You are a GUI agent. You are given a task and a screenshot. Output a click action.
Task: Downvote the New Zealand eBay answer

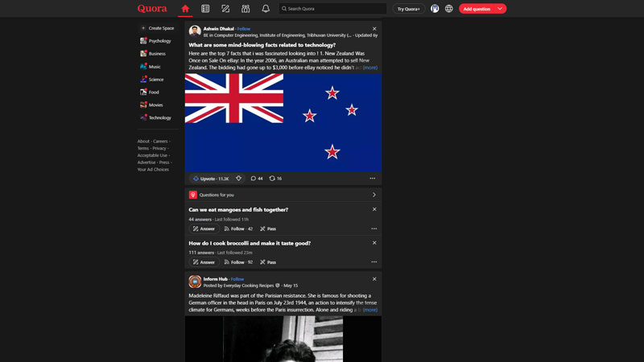238,179
